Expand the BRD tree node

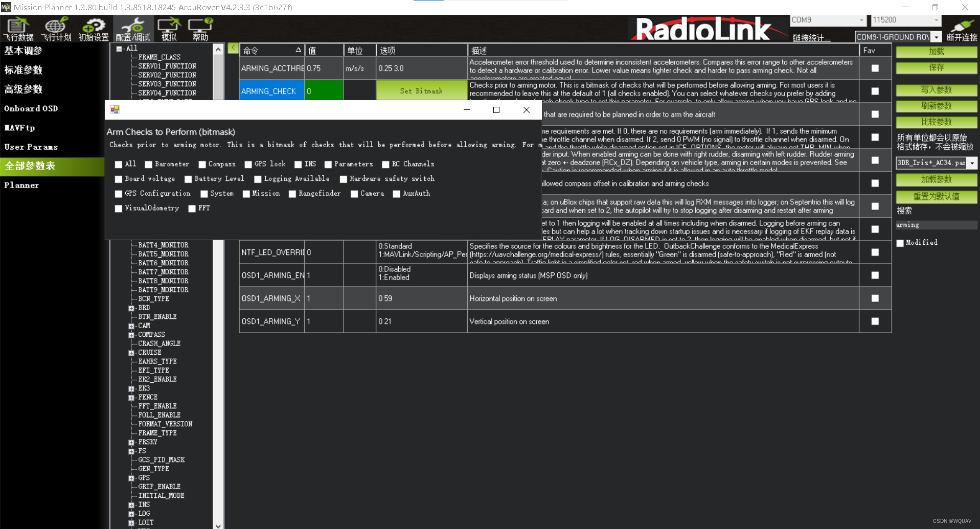click(x=131, y=308)
